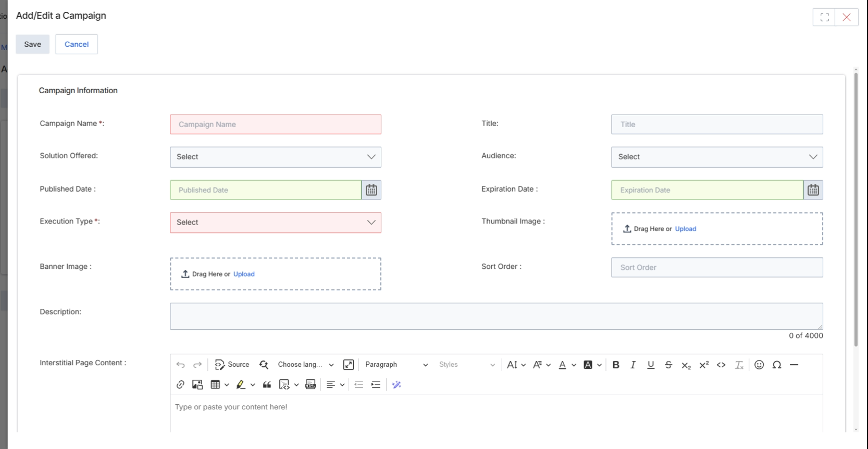868x449 pixels.
Task: Click the dialog vertical scrollbar
Action: (x=855, y=209)
